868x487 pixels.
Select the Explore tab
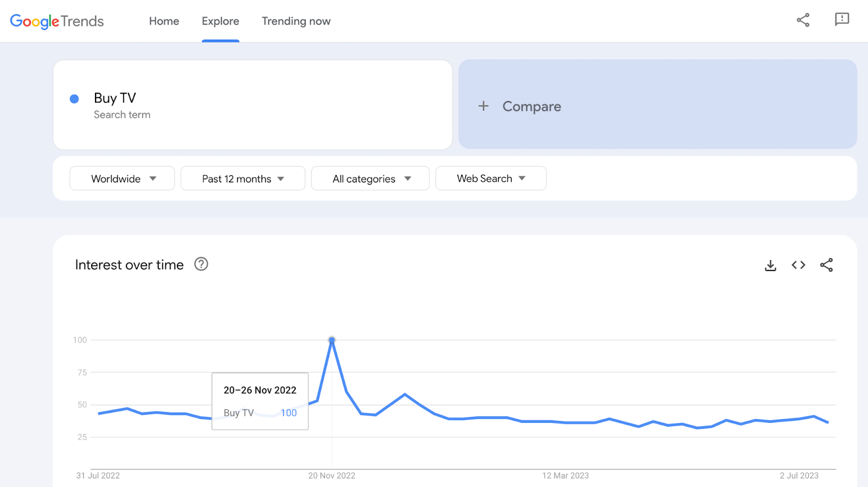tap(220, 21)
